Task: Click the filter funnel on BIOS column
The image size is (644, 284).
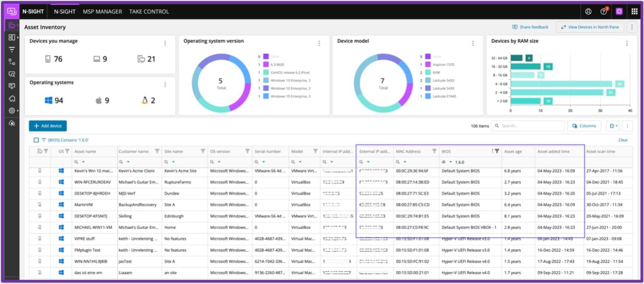Action: [x=497, y=151]
